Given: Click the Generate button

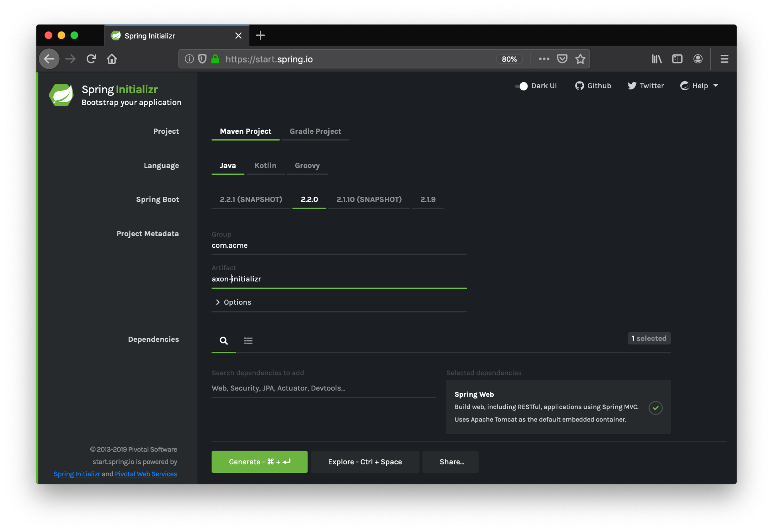Looking at the screenshot, I should 259,462.
